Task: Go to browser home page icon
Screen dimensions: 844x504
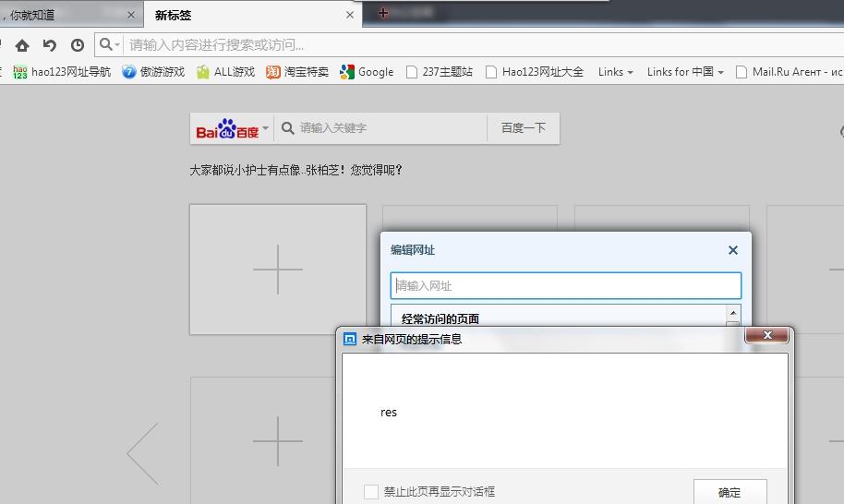Action: coord(22,45)
